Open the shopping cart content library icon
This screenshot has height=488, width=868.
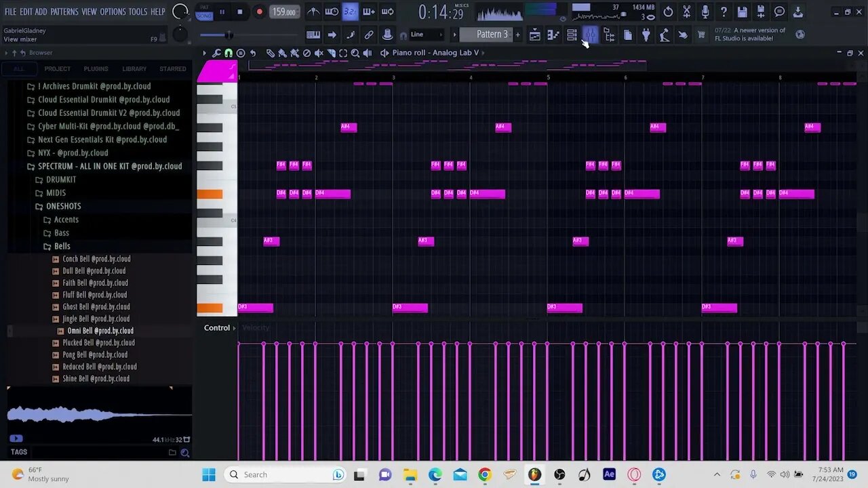pyautogui.click(x=701, y=35)
